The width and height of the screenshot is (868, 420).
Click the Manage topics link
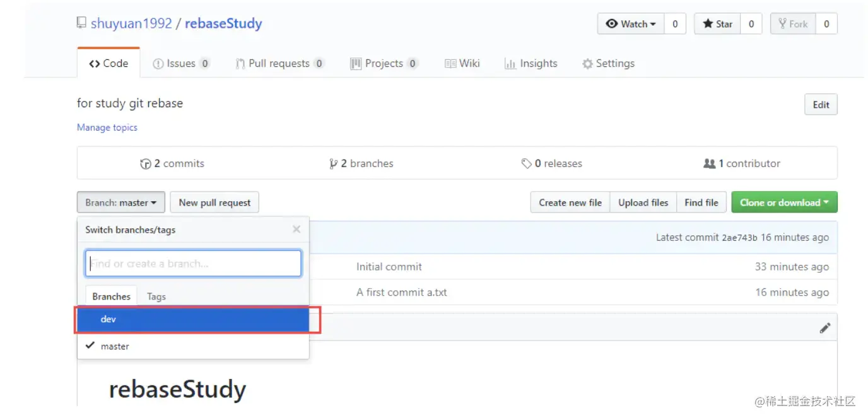click(x=107, y=127)
